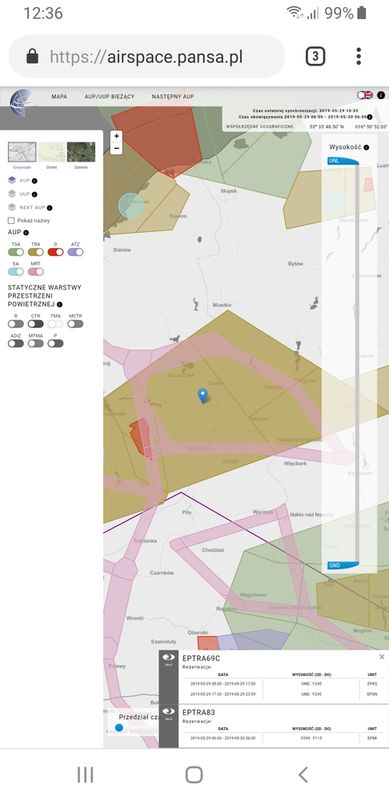
Task: Tap the padlock security icon
Action: pyautogui.click(x=32, y=56)
